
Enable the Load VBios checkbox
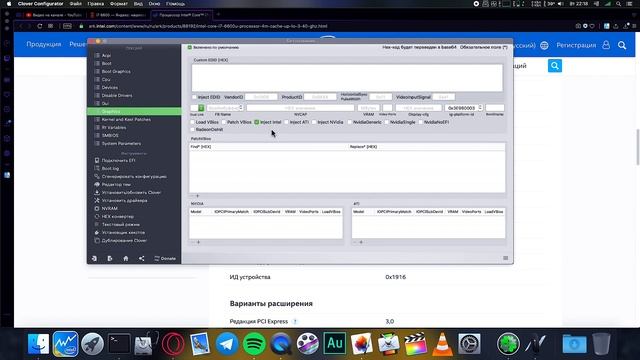193,122
